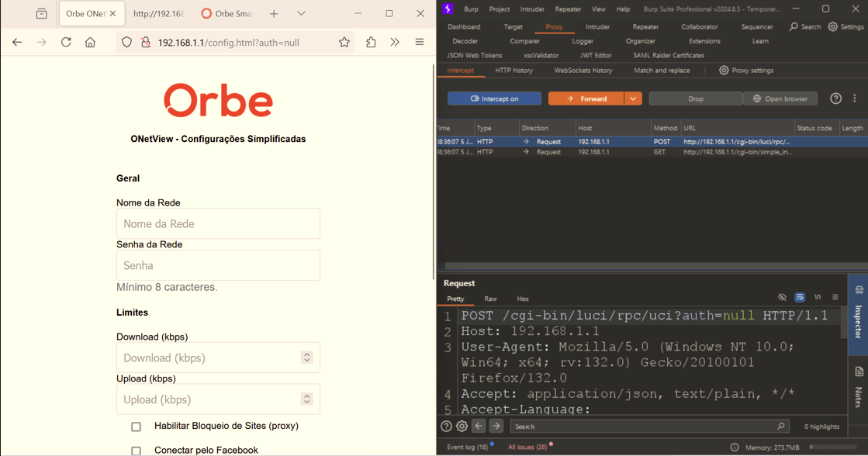Open a new Firefox tab

(x=274, y=14)
